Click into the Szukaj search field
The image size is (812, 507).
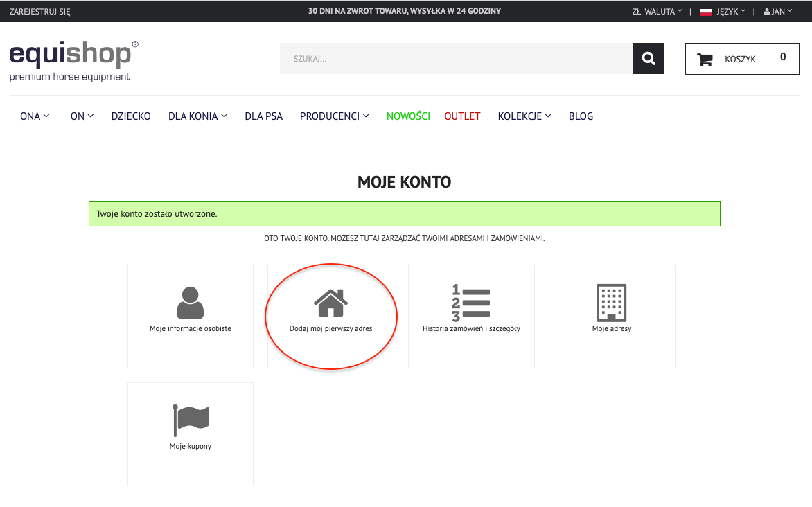pos(456,59)
